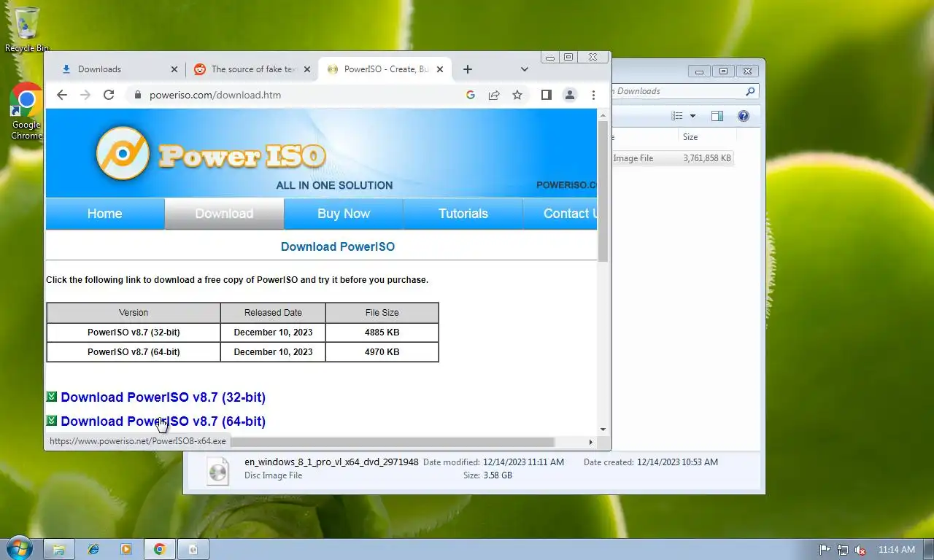Image resolution: width=934 pixels, height=560 pixels.
Task: Switch to Chrome taskbar button
Action: pos(160,549)
